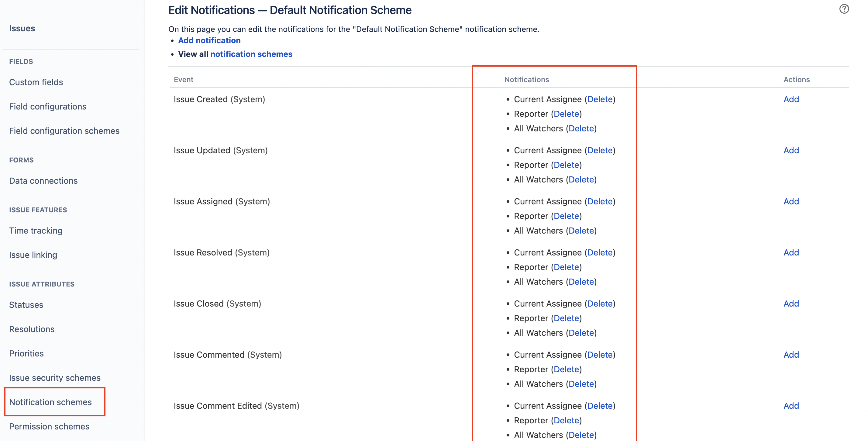
Task: Delete Current Assignee from Issue Updated
Action: [x=600, y=150]
